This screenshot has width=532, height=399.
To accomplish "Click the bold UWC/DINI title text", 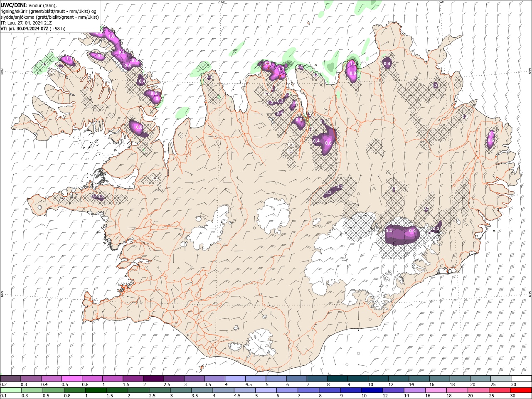I will click(13, 5).
